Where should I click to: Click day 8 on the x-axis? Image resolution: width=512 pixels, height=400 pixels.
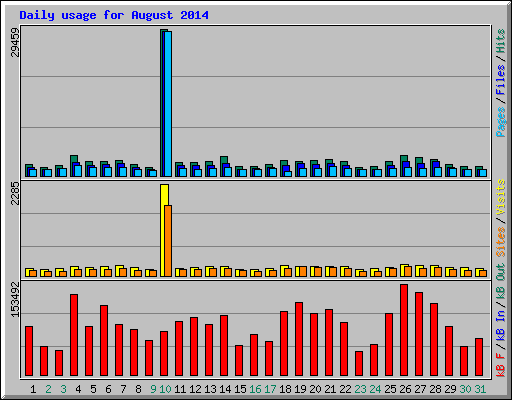point(138,389)
